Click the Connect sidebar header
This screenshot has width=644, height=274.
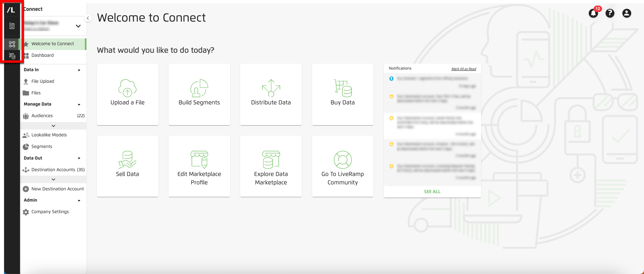coord(33,9)
